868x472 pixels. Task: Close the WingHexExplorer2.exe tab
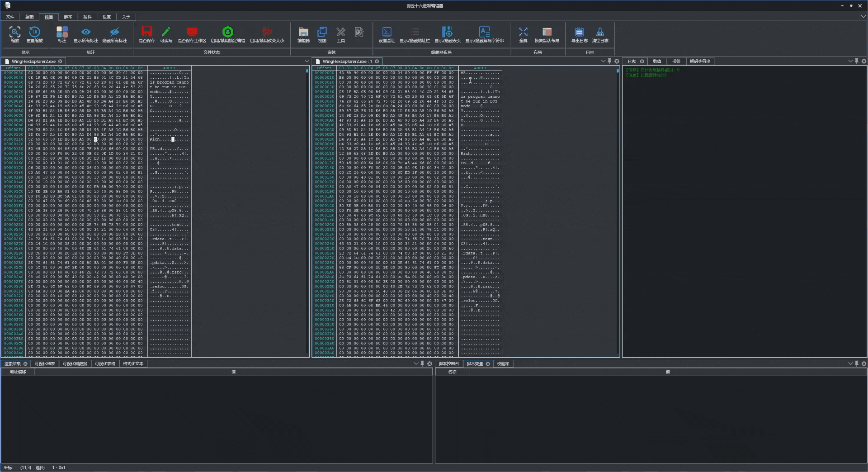(60, 61)
